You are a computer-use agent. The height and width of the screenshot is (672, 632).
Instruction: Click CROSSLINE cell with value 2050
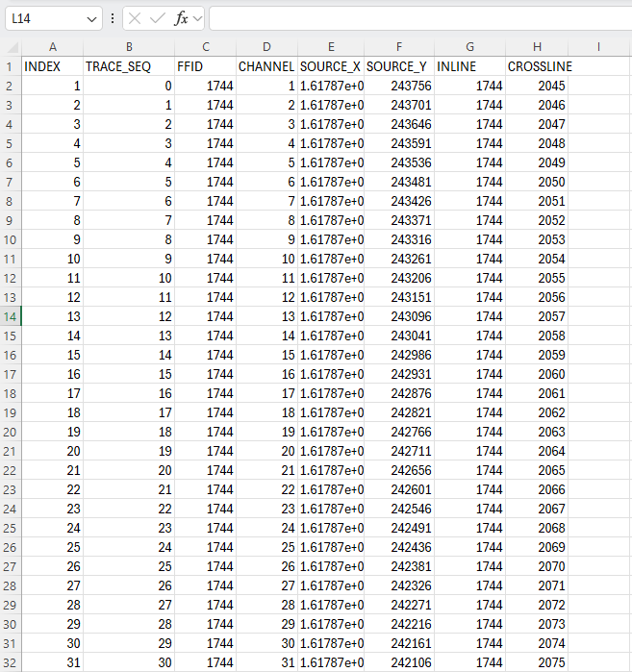click(x=537, y=182)
